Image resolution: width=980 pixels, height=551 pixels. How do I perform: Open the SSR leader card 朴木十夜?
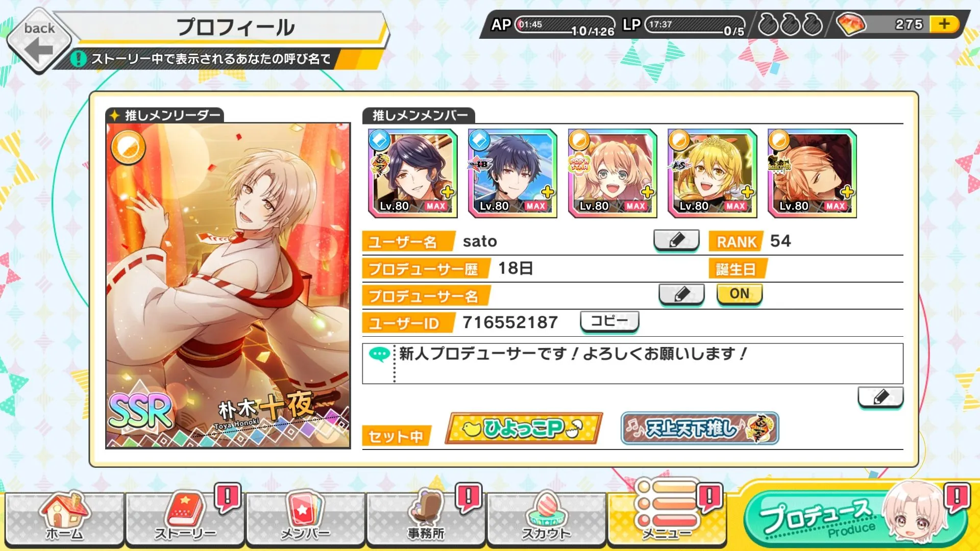coord(228,286)
